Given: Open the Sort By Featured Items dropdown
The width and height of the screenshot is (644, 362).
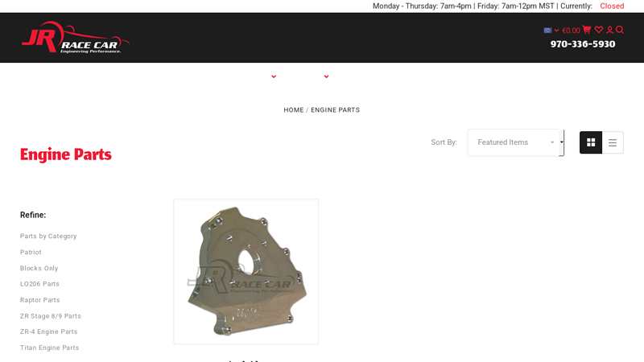Looking at the screenshot, I should [x=515, y=142].
